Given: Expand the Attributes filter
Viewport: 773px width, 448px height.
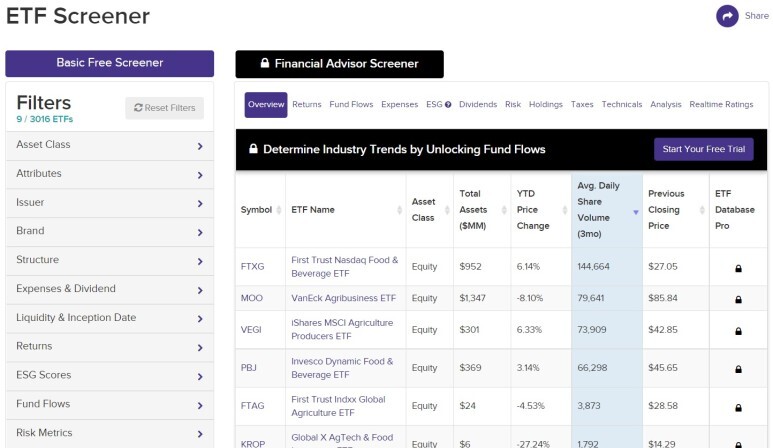Looking at the screenshot, I should point(109,174).
